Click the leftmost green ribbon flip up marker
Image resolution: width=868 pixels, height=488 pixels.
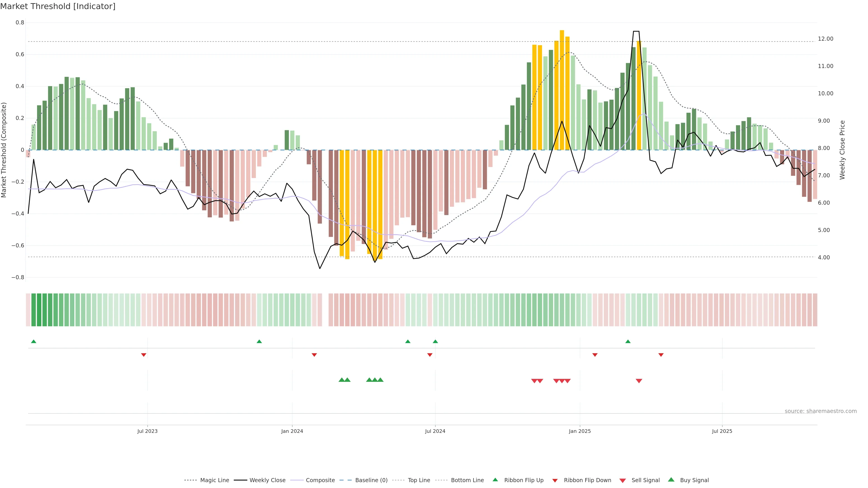34,342
